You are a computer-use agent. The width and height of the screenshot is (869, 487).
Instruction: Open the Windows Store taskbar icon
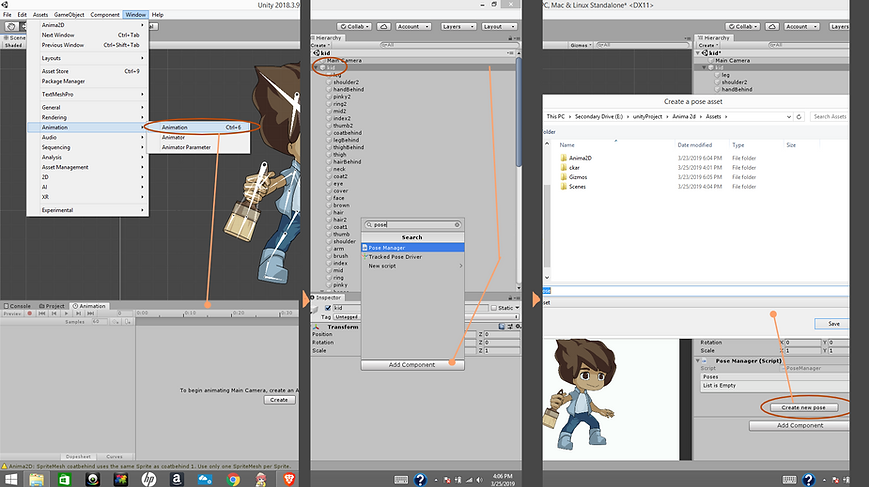tap(64, 479)
